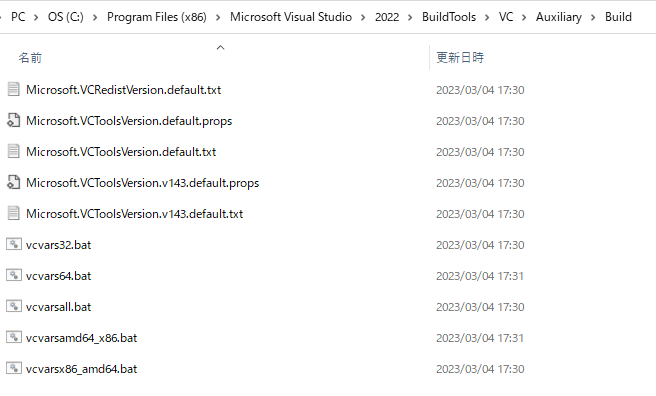Toggle sort order via the arrow above the name column
Screen dimensions: 656x396
pyautogui.click(x=220, y=48)
